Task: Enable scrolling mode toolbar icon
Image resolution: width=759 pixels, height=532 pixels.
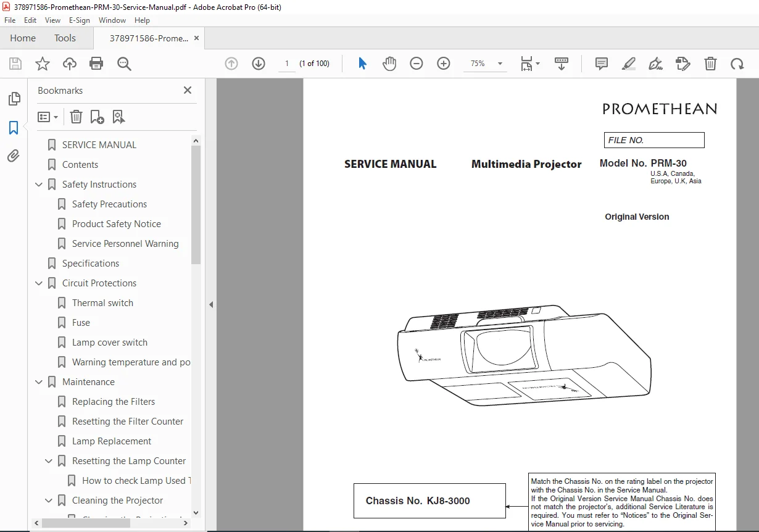Action: coord(562,64)
